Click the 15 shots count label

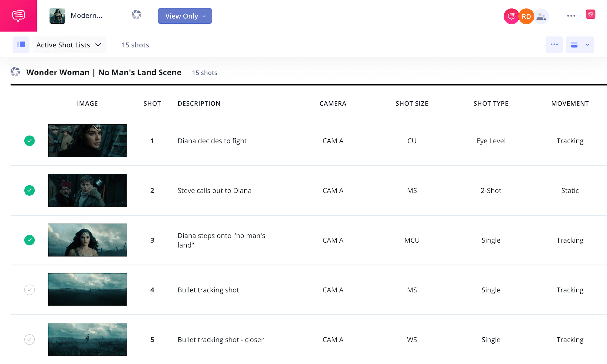(x=135, y=45)
